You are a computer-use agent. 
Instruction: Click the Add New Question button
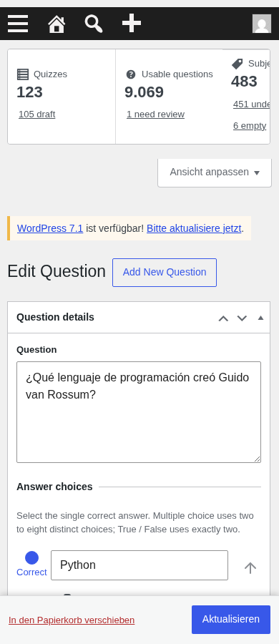click(165, 273)
